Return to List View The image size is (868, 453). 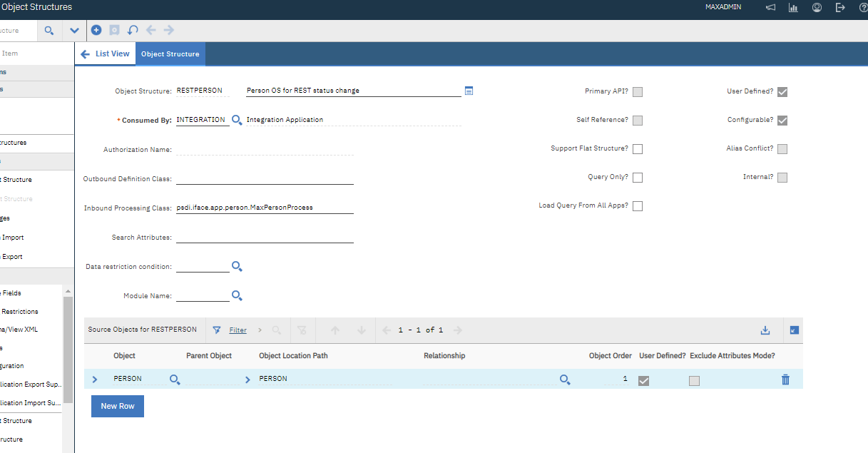[105, 53]
